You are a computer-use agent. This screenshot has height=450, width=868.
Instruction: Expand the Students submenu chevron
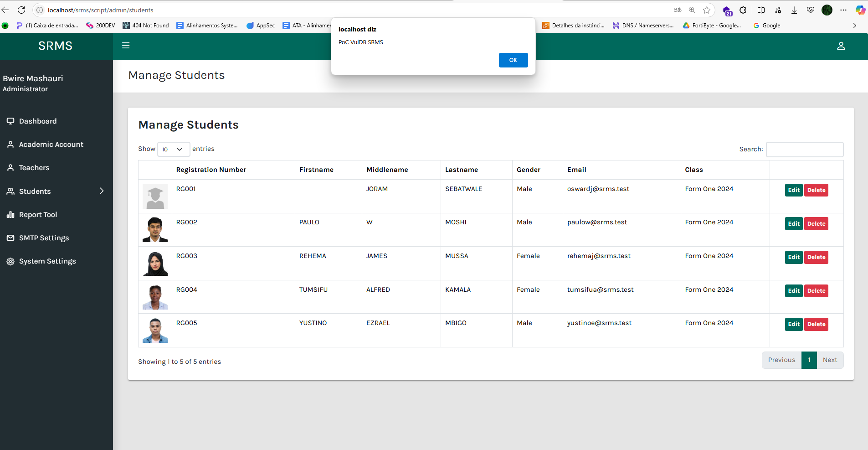(x=102, y=191)
